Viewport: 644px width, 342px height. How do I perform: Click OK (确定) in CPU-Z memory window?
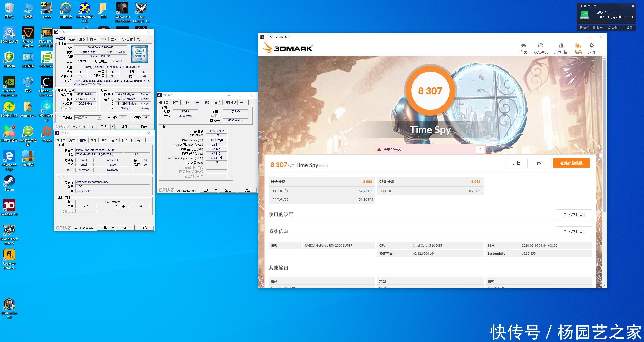pyautogui.click(x=247, y=190)
